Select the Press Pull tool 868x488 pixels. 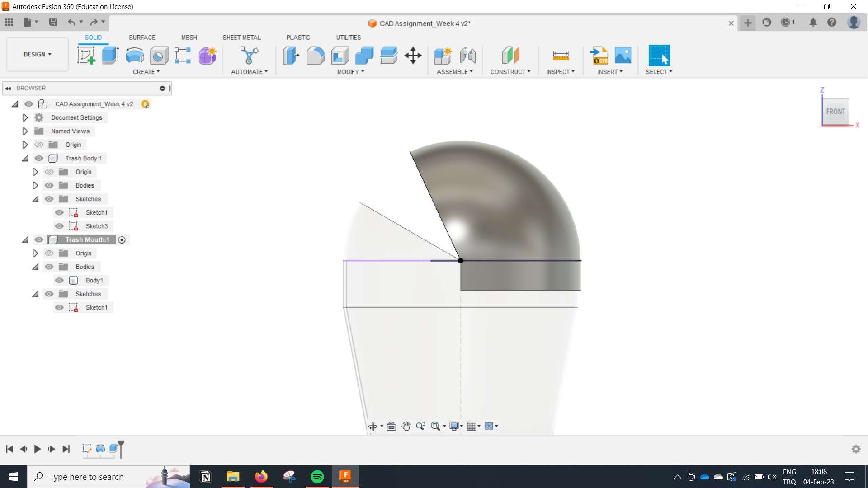pyautogui.click(x=291, y=56)
